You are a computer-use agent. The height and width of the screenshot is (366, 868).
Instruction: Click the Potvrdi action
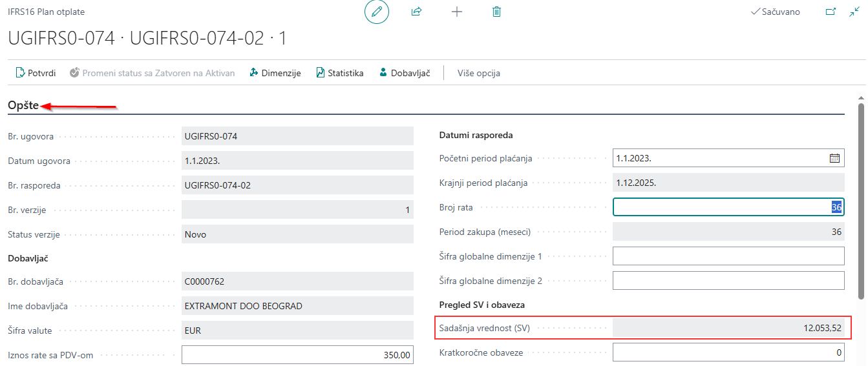[36, 73]
